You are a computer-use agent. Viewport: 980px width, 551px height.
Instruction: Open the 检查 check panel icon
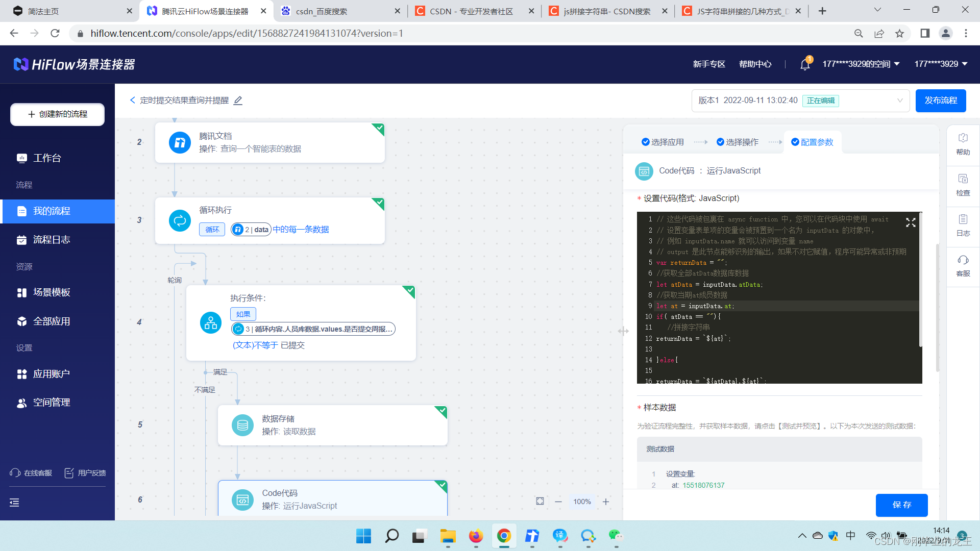[963, 185]
